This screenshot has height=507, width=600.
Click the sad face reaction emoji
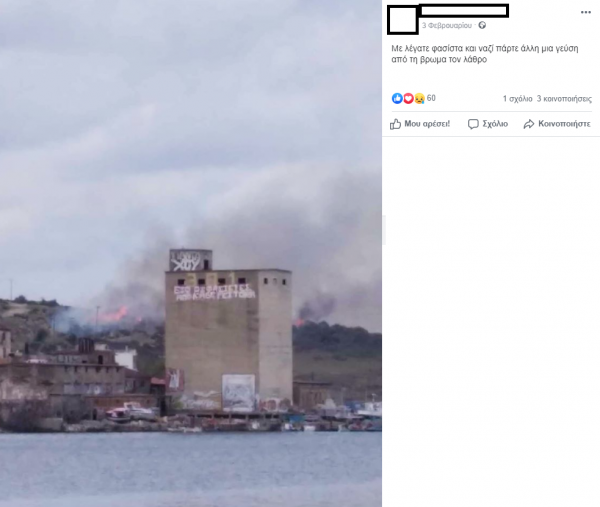419,98
